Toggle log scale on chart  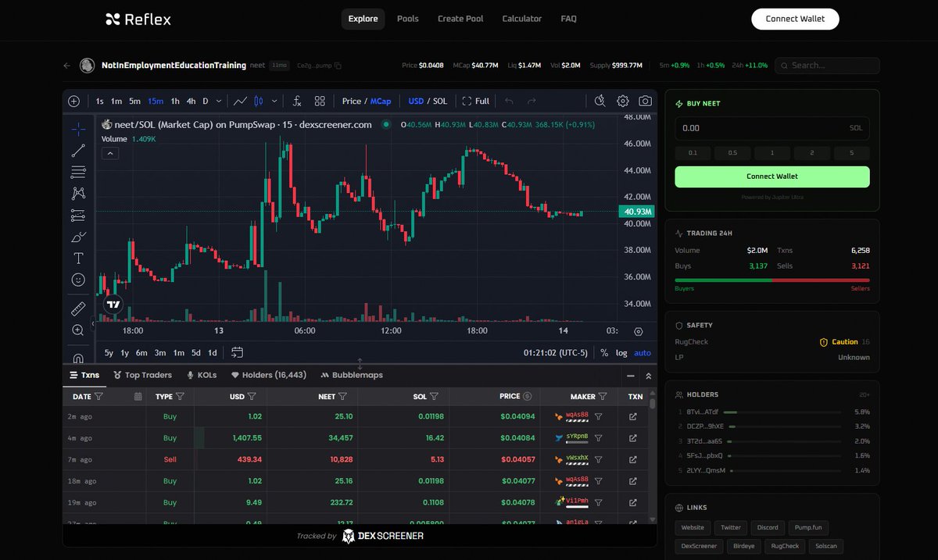[621, 353]
